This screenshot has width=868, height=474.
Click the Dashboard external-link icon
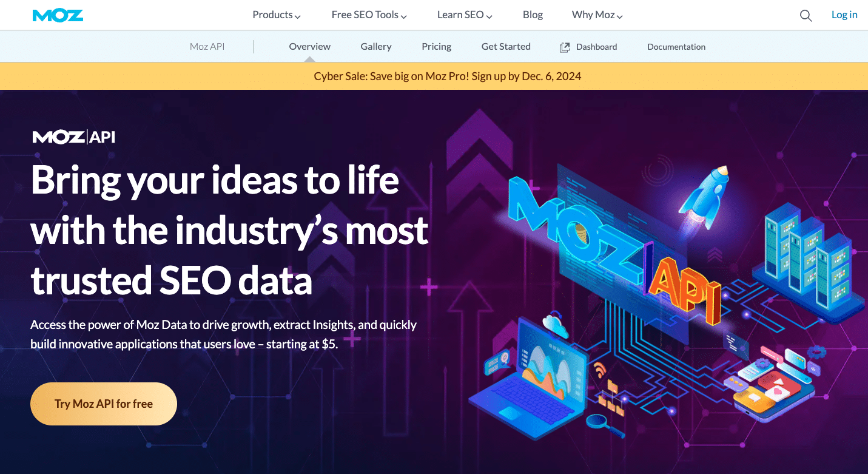(x=565, y=47)
